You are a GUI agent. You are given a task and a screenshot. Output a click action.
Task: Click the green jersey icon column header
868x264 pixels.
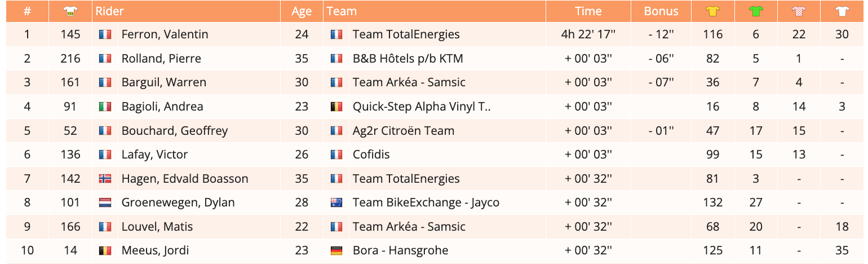(x=756, y=11)
